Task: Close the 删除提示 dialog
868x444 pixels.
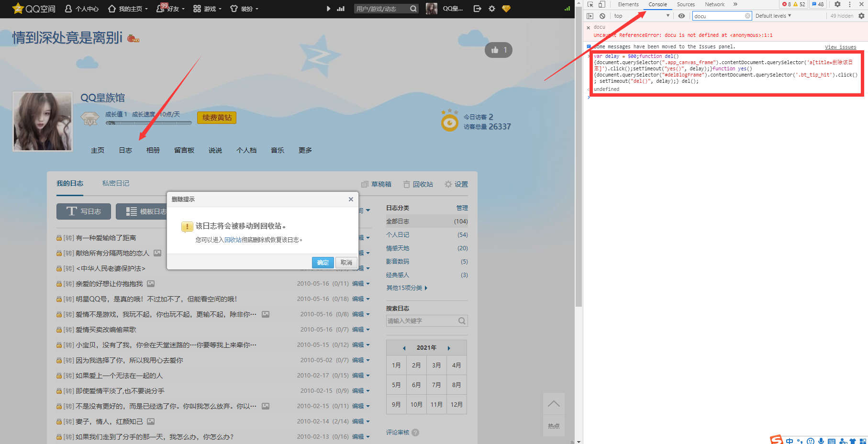Action: pyautogui.click(x=351, y=199)
